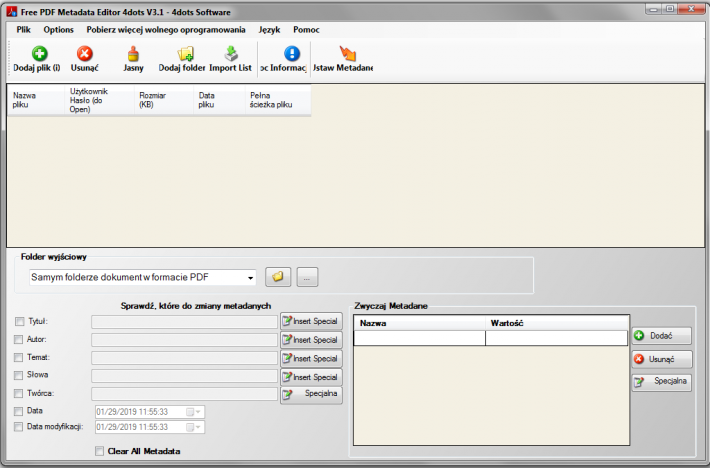Enable the Data checkbox
Image resolution: width=710 pixels, height=468 pixels.
[18, 411]
